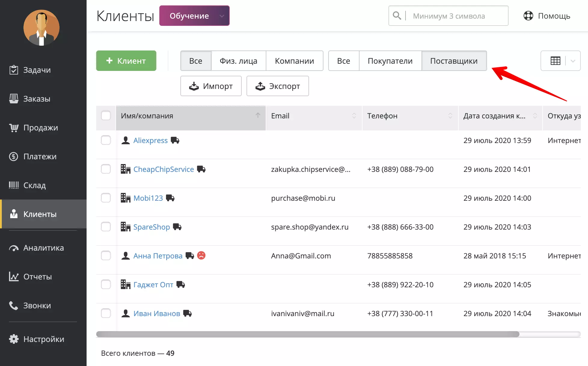Sort by Телефон column

[410, 118]
